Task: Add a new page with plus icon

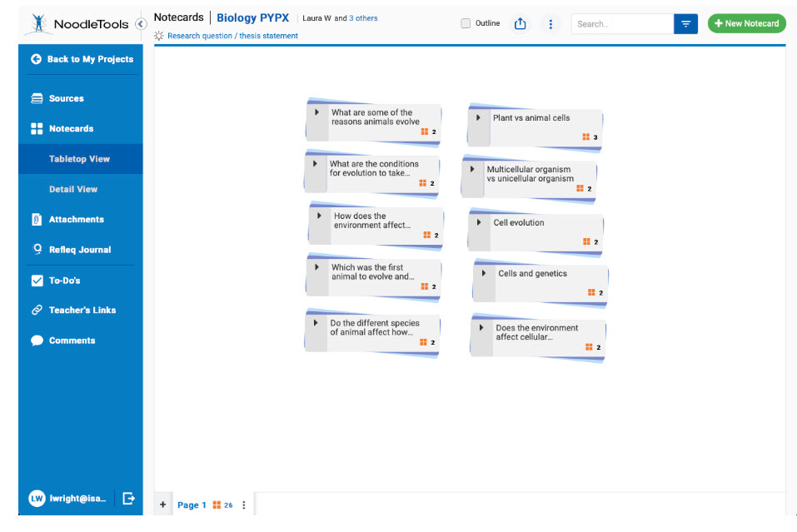Action: point(162,505)
